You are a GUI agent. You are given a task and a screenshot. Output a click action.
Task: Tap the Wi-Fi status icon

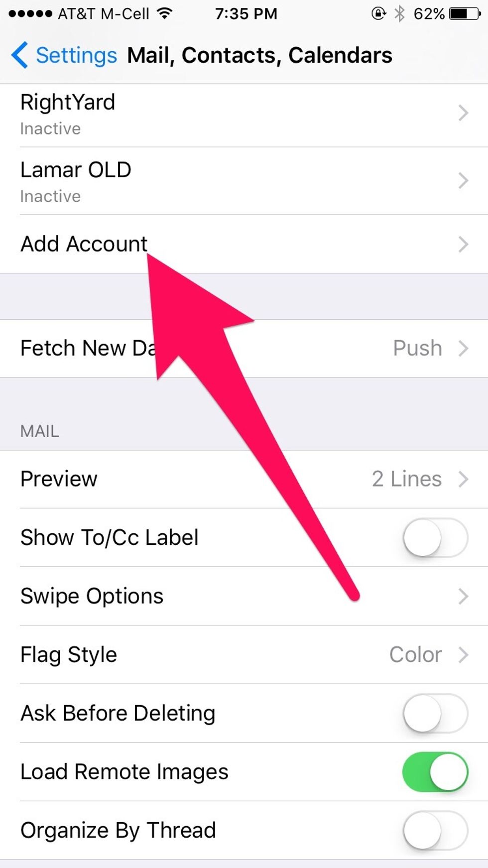[x=164, y=13]
